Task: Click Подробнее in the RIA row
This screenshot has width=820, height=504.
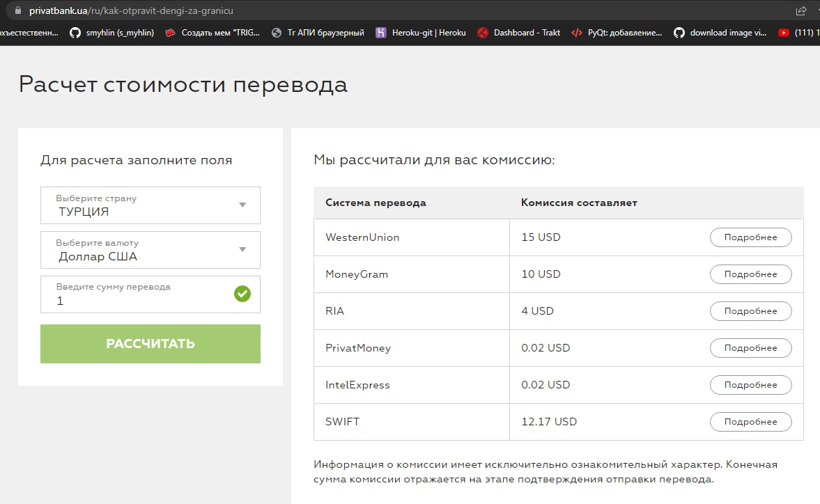Action: coord(750,311)
